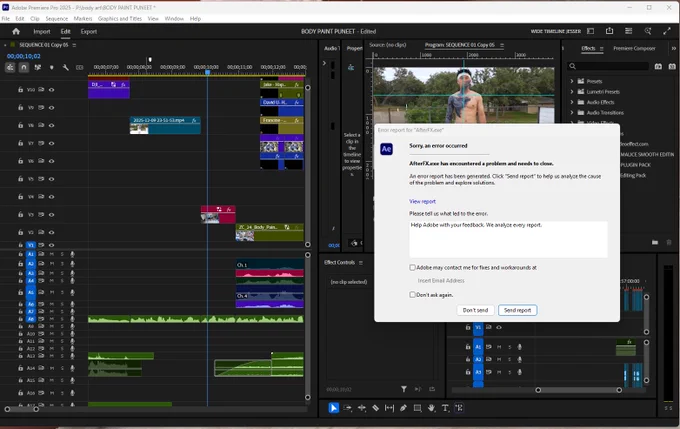Click the SEQUENCE 01 Copy 05 timeline panel menu
This screenshot has height=429, width=680.
pos(74,45)
